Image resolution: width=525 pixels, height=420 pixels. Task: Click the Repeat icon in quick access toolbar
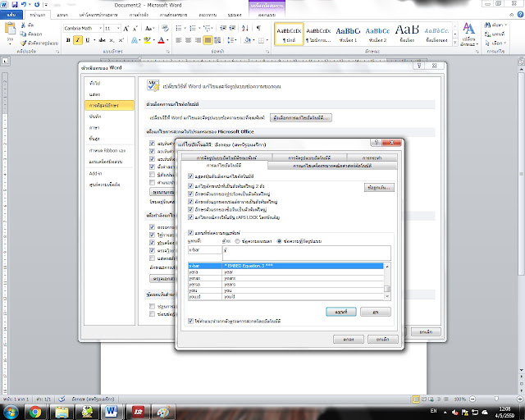[x=37, y=5]
